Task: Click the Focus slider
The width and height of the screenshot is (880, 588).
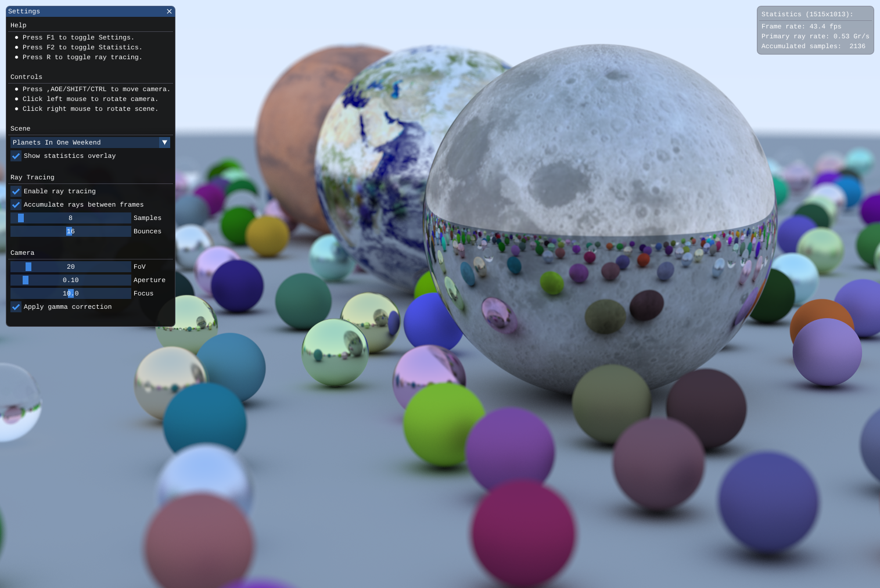Action: [71, 293]
